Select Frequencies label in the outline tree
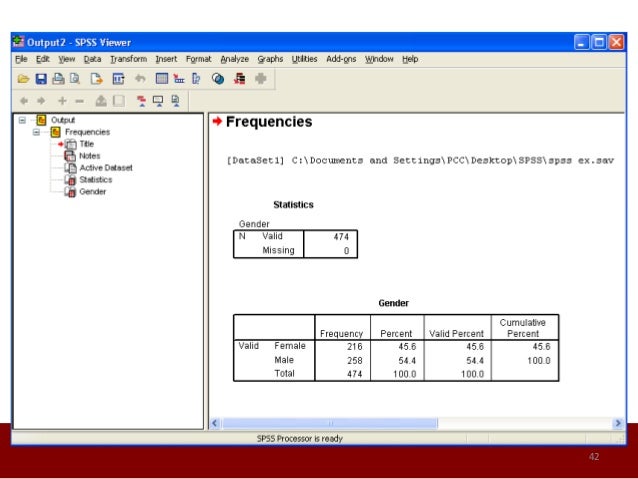Image resolution: width=638 pixels, height=479 pixels. tap(87, 132)
